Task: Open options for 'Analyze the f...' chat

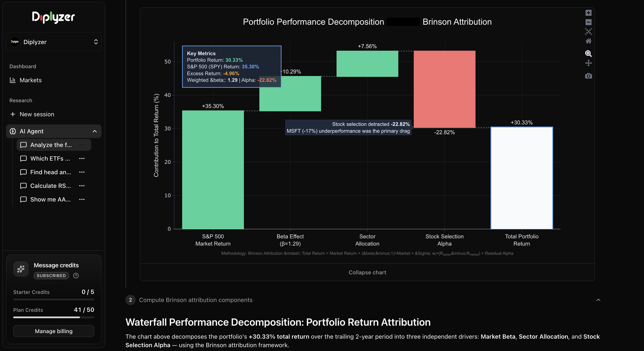Action: (x=82, y=145)
